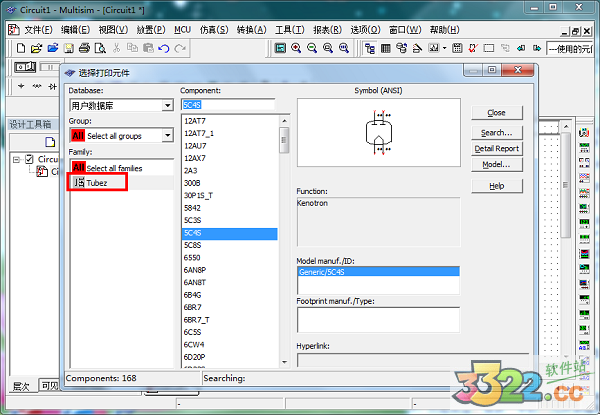Viewport: 600px width, 415px height.
Task: Click the Place Basic resistor icon
Action: click(x=37, y=86)
